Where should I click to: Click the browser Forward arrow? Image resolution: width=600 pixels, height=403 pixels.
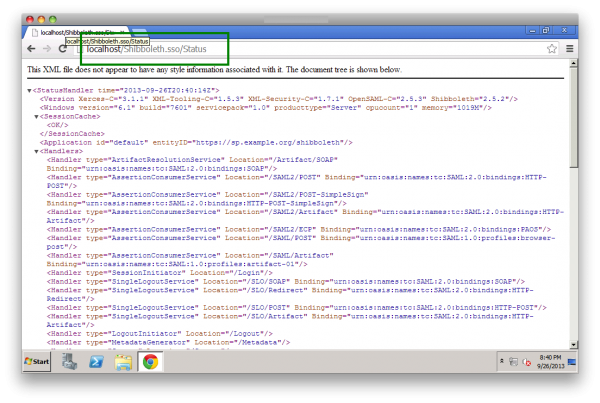47,48
